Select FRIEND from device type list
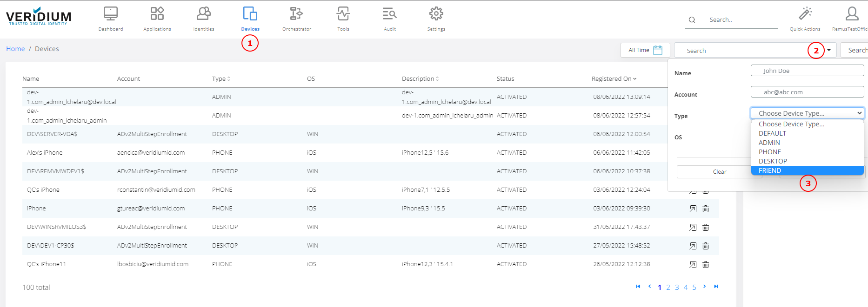Screen dimensions: 868x307 [x=770, y=170]
